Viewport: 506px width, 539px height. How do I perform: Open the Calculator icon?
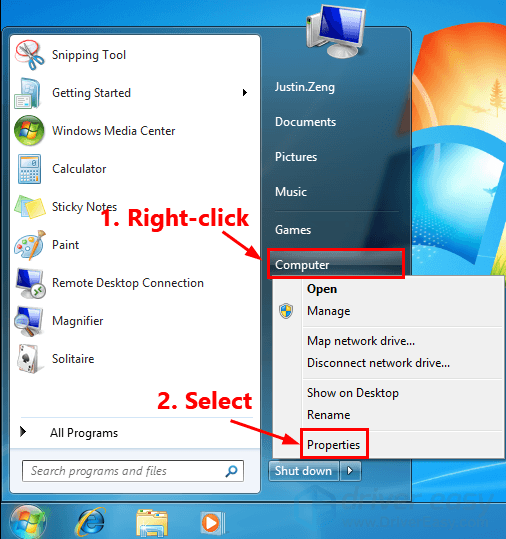[x=29, y=169]
